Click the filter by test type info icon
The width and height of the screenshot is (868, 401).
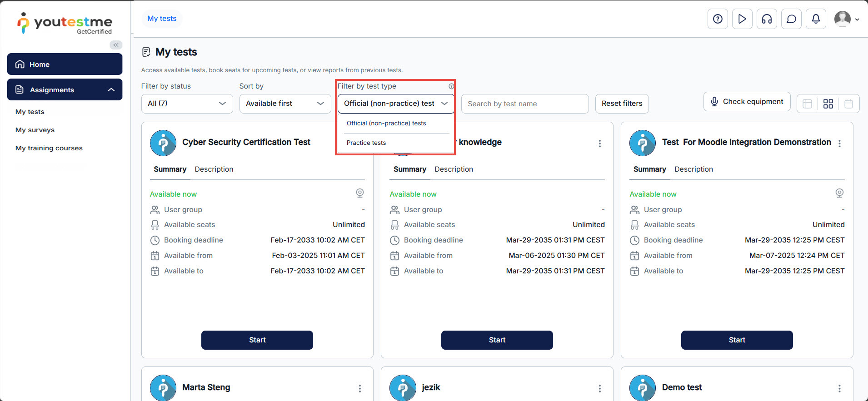[451, 86]
